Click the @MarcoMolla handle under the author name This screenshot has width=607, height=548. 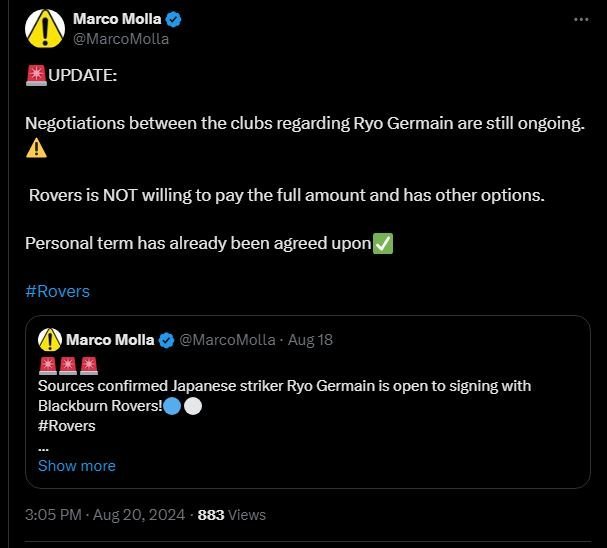[x=121, y=40]
